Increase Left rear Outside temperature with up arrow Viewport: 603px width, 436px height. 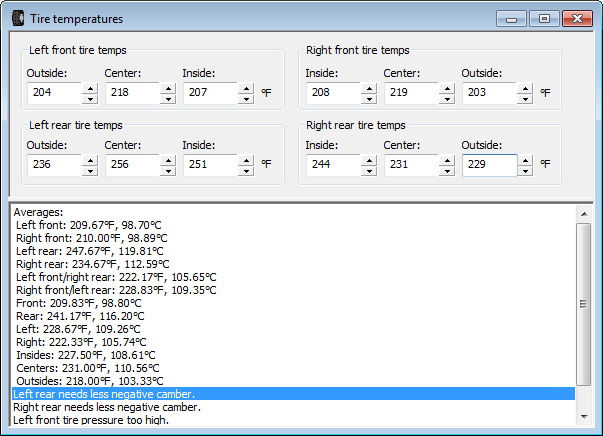point(90,160)
